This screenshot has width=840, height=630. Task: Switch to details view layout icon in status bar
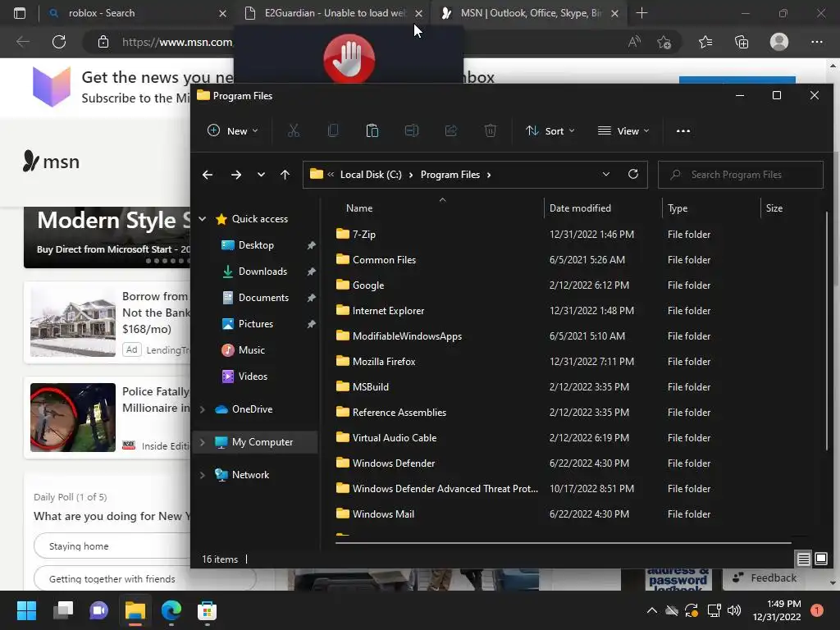[x=804, y=559]
